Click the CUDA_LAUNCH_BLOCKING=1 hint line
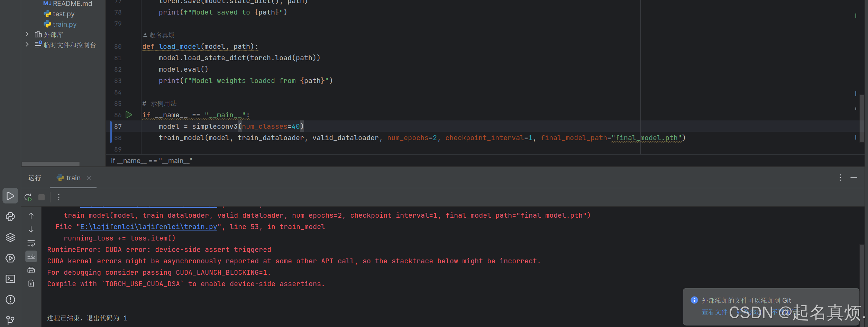868x327 pixels. [x=159, y=272]
